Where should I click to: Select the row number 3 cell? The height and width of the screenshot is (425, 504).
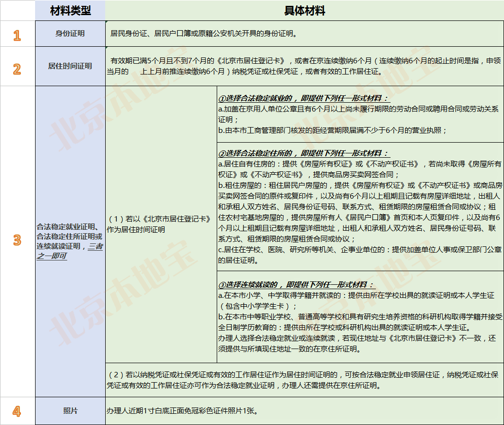pyautogui.click(x=18, y=241)
